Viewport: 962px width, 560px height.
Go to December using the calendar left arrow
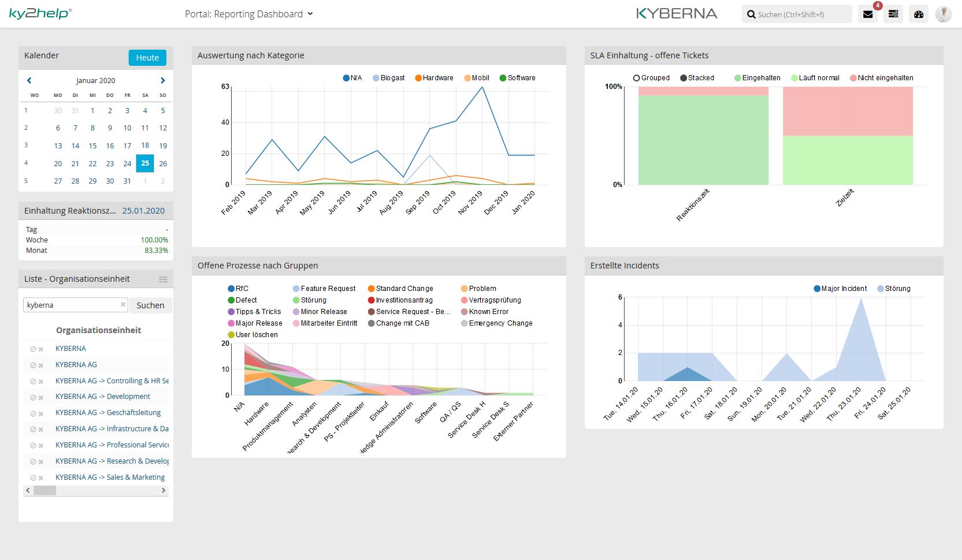tap(29, 80)
